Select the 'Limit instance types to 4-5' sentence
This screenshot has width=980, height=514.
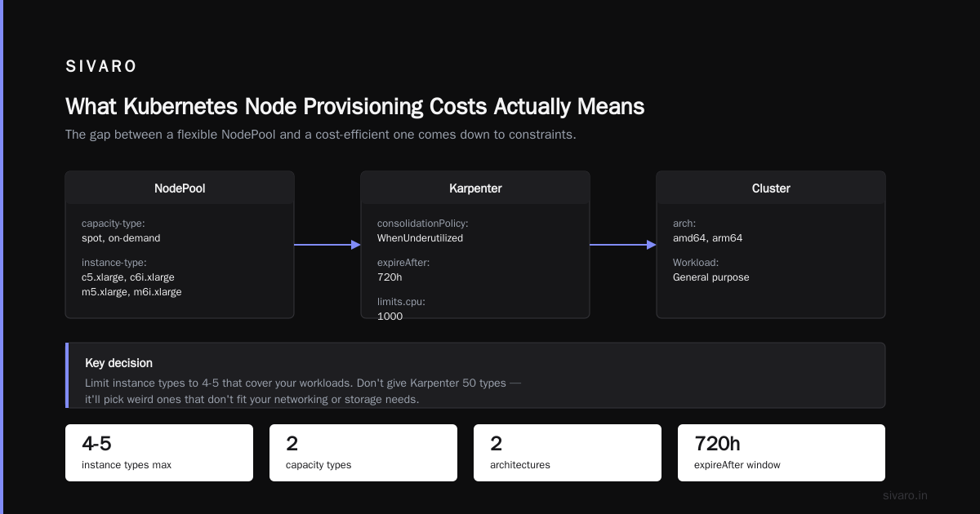click(x=302, y=383)
